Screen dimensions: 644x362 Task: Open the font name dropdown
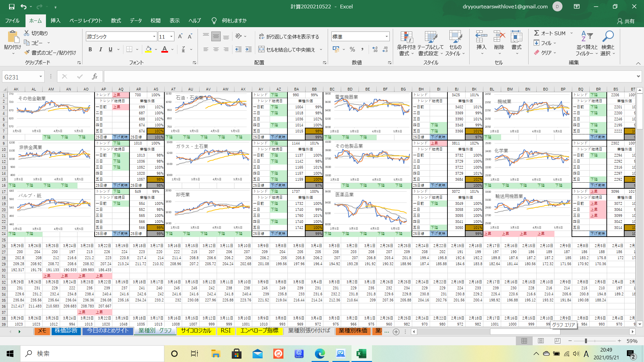154,37
